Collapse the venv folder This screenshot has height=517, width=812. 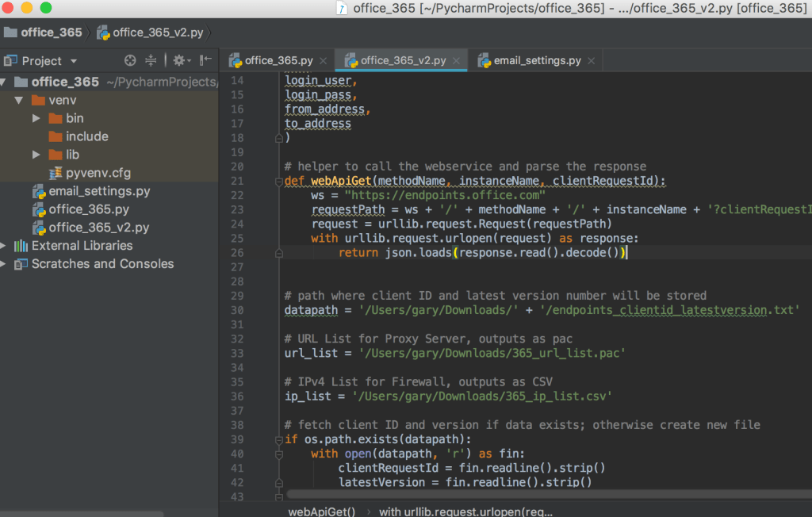click(19, 101)
